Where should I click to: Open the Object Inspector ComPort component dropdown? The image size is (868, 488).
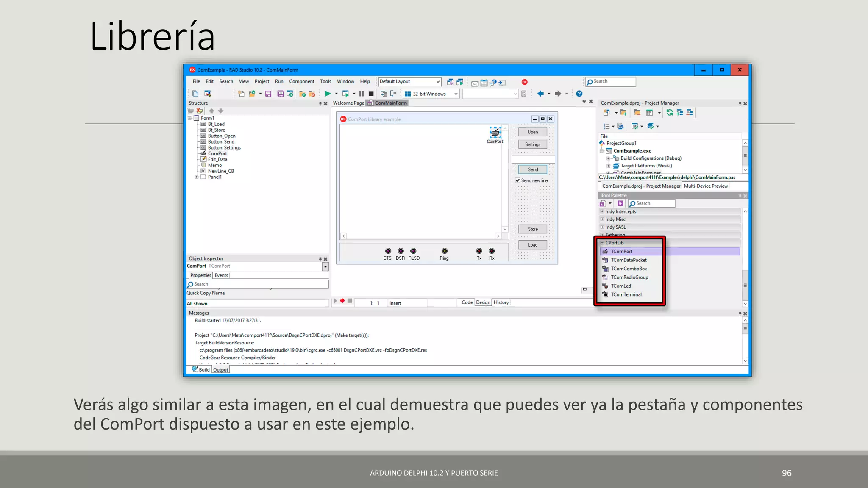pos(325,266)
